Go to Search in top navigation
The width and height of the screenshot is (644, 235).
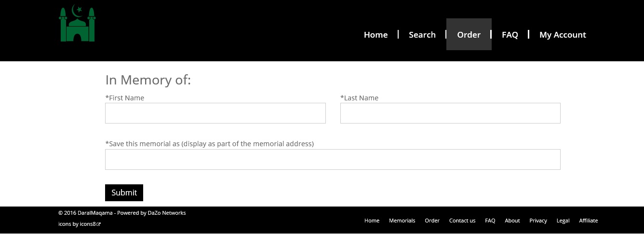point(422,35)
